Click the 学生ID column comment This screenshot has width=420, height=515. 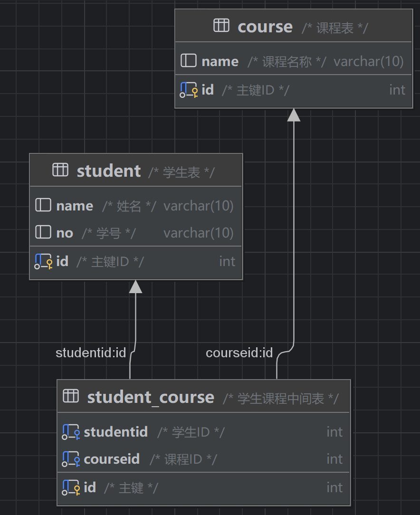coord(191,432)
